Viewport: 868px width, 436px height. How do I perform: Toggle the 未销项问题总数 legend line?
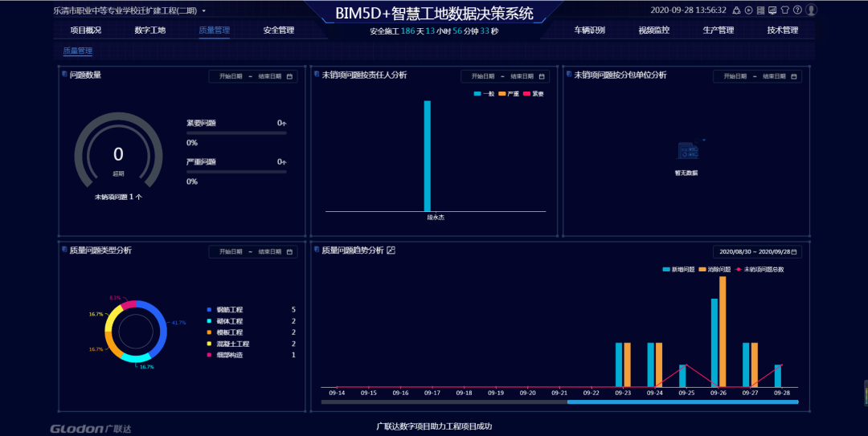pyautogui.click(x=759, y=270)
